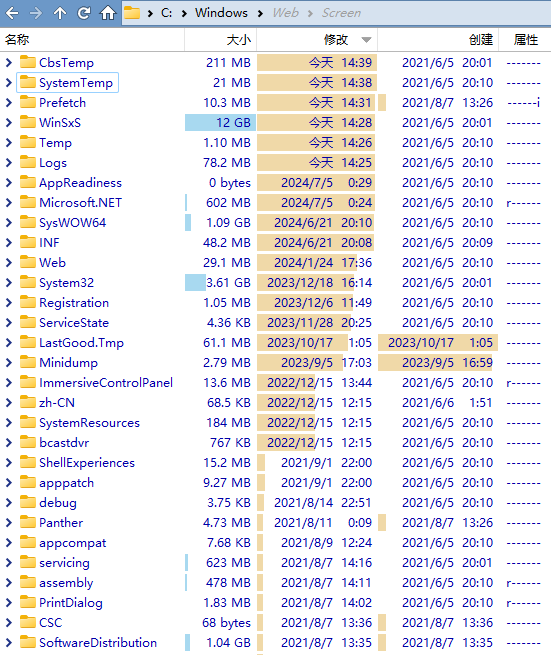Go to the home location
The image size is (551, 655).
tap(108, 13)
